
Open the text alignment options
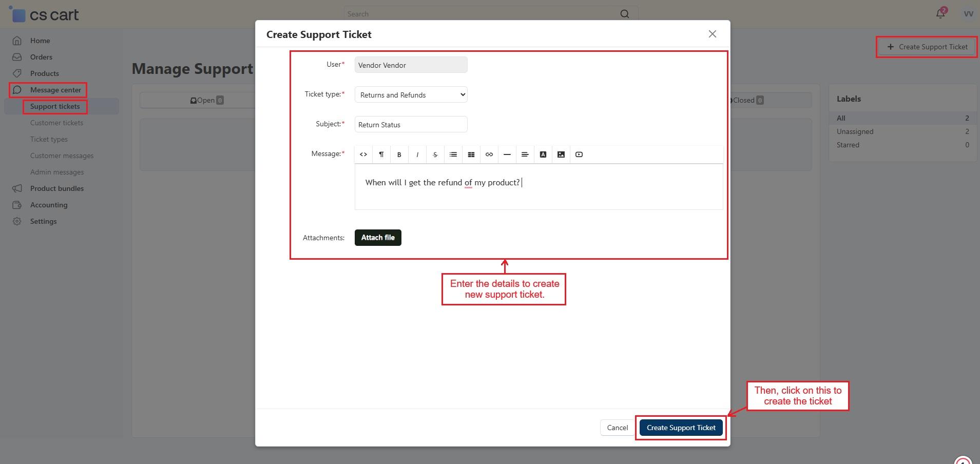525,154
